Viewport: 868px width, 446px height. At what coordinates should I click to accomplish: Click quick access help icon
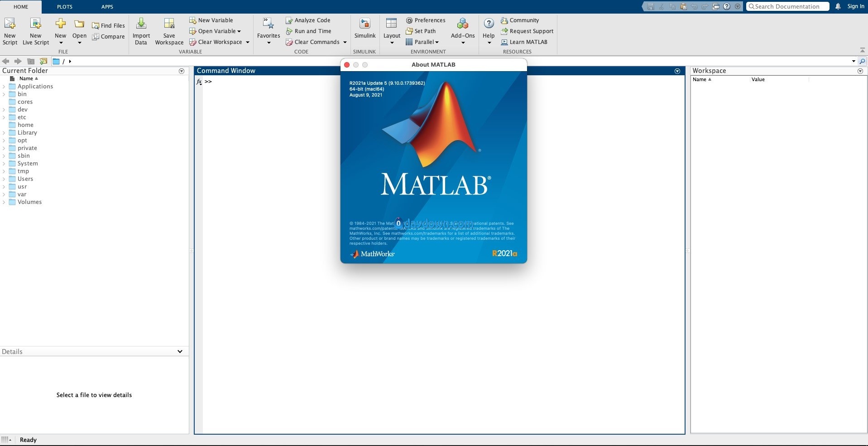point(727,6)
